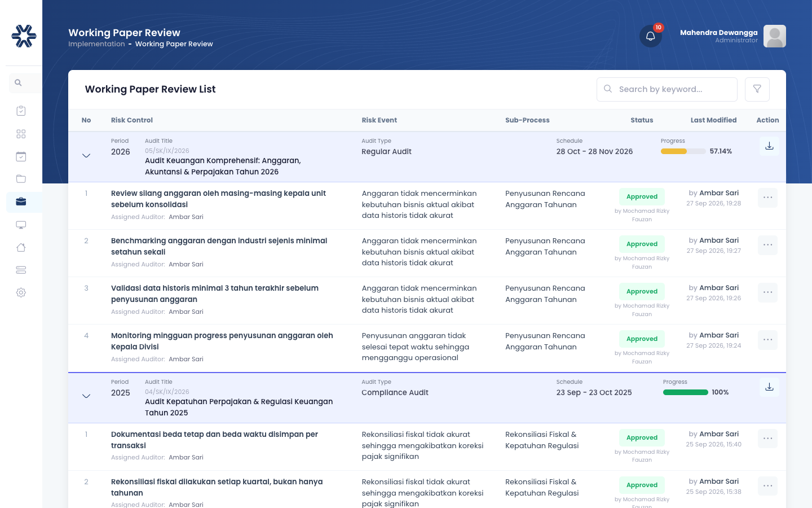Open the notifications bell
Viewport: 812px width, 508px height.
click(x=650, y=36)
